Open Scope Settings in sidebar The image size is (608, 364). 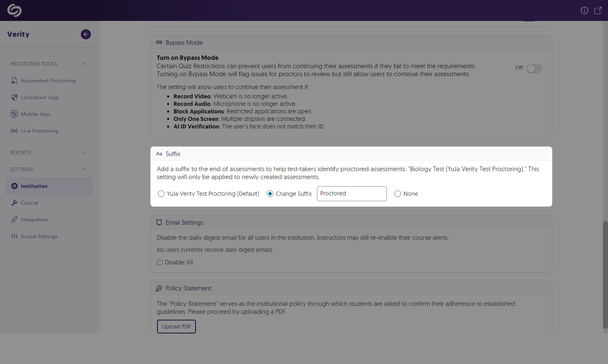[39, 236]
